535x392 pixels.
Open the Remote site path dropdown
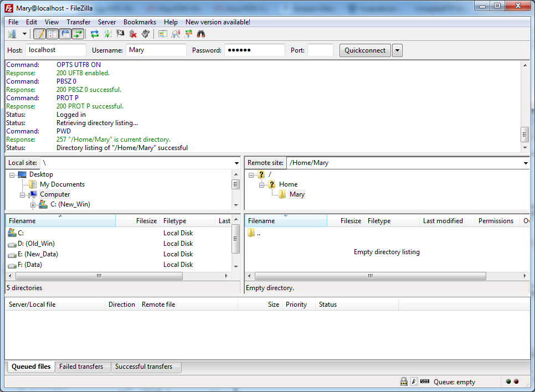pos(525,163)
